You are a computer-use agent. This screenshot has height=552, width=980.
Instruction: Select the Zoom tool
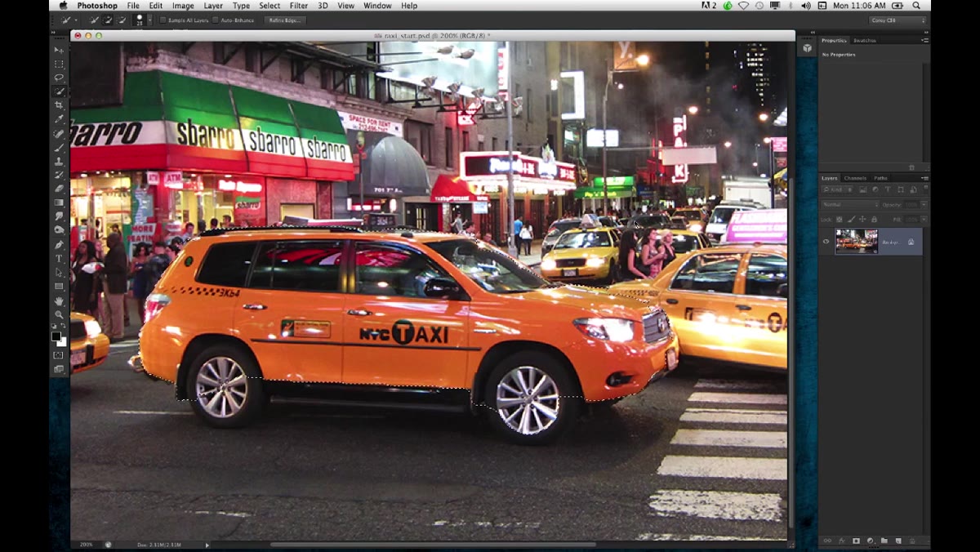click(59, 314)
